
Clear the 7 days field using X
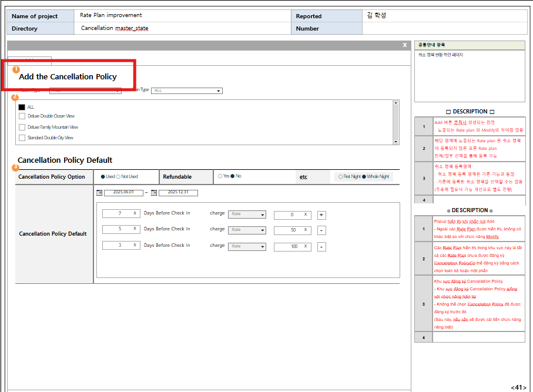pyautogui.click(x=135, y=213)
